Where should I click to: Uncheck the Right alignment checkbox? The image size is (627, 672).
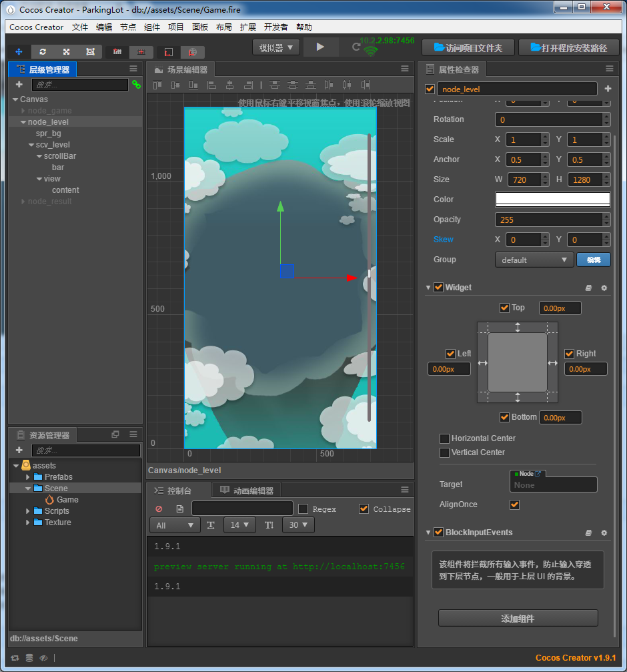point(569,354)
